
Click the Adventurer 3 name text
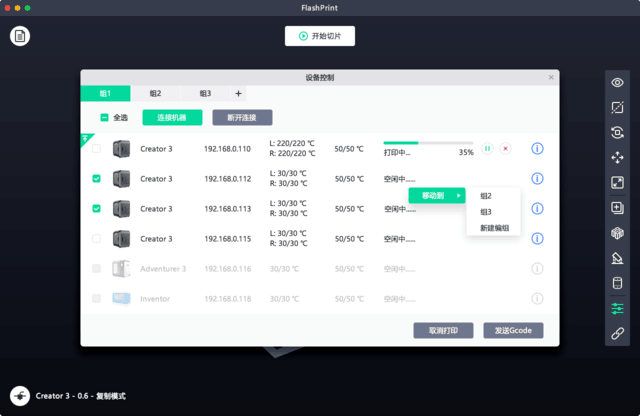click(x=163, y=269)
